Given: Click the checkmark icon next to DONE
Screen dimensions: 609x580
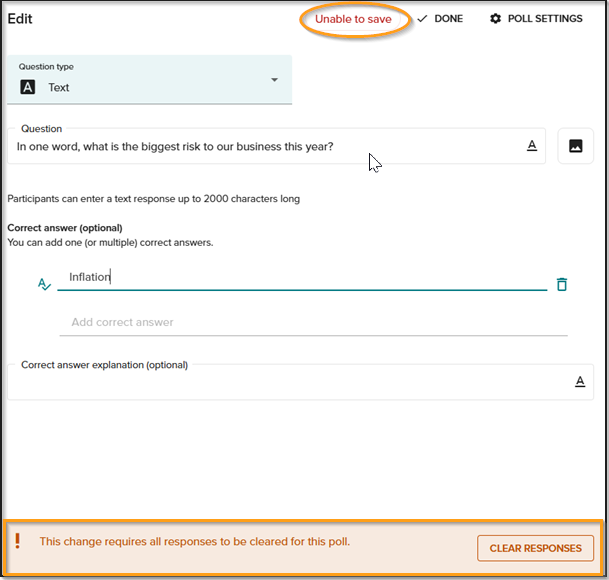Looking at the screenshot, I should [x=422, y=19].
